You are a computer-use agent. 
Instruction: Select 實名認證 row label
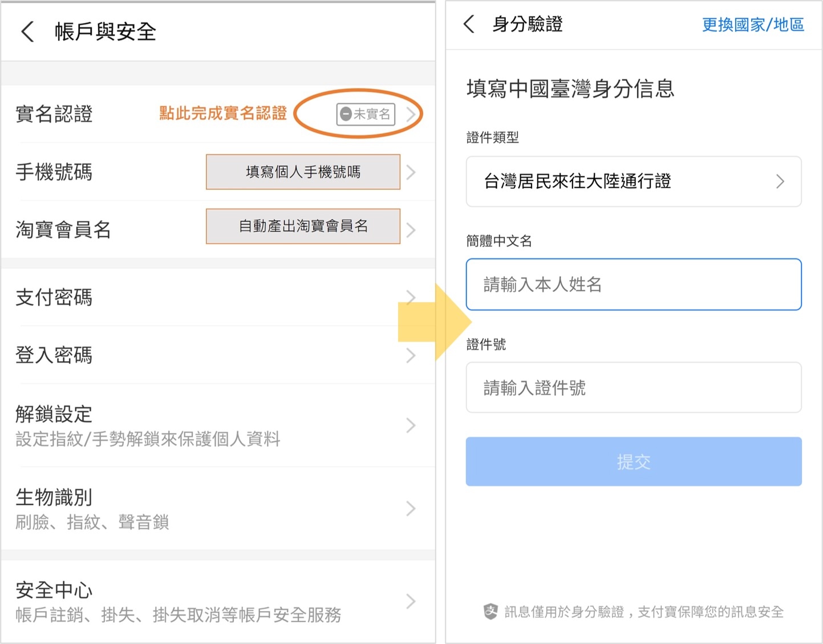coord(54,114)
